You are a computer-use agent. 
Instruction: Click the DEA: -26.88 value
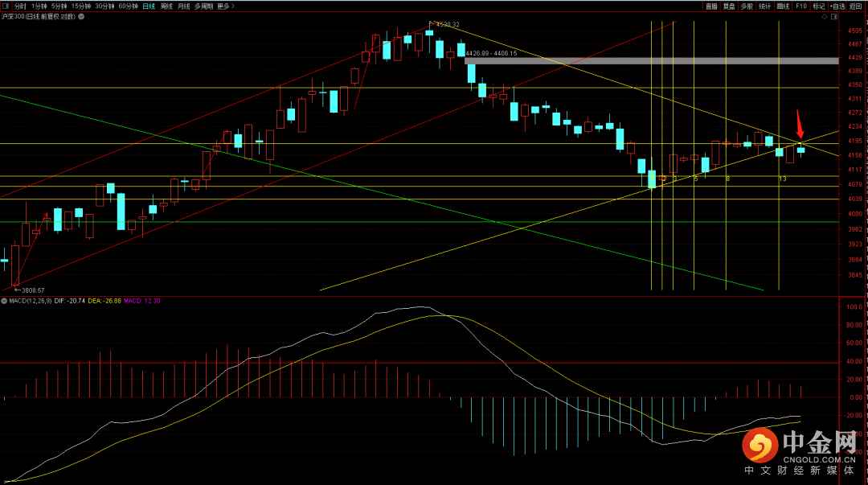(x=104, y=301)
